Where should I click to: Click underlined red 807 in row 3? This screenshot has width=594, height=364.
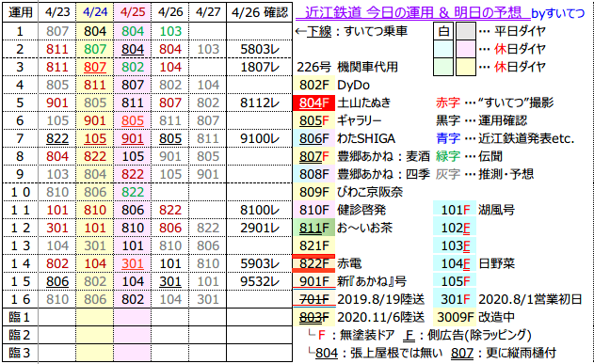click(x=95, y=67)
